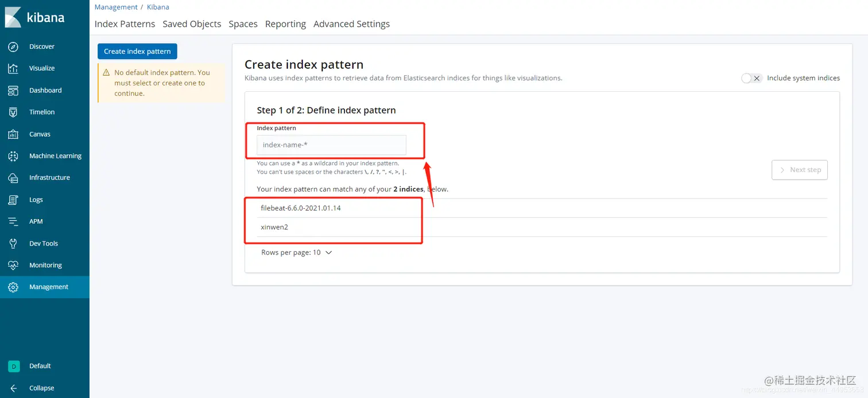Click Management breadcrumb link
The image size is (868, 398).
point(116,7)
